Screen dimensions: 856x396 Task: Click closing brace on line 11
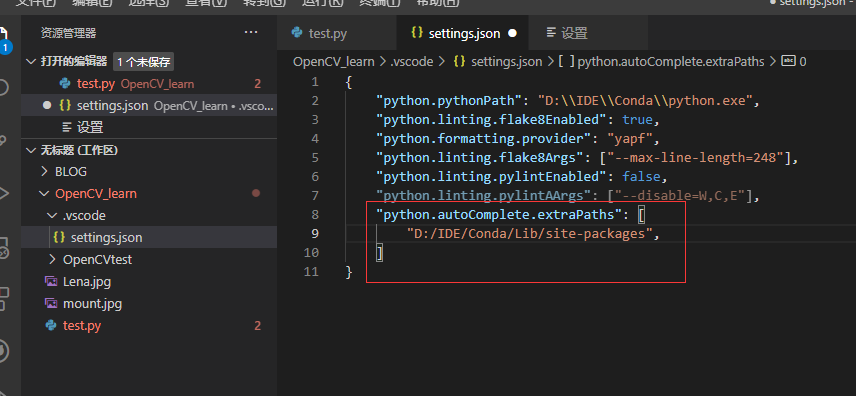(349, 272)
